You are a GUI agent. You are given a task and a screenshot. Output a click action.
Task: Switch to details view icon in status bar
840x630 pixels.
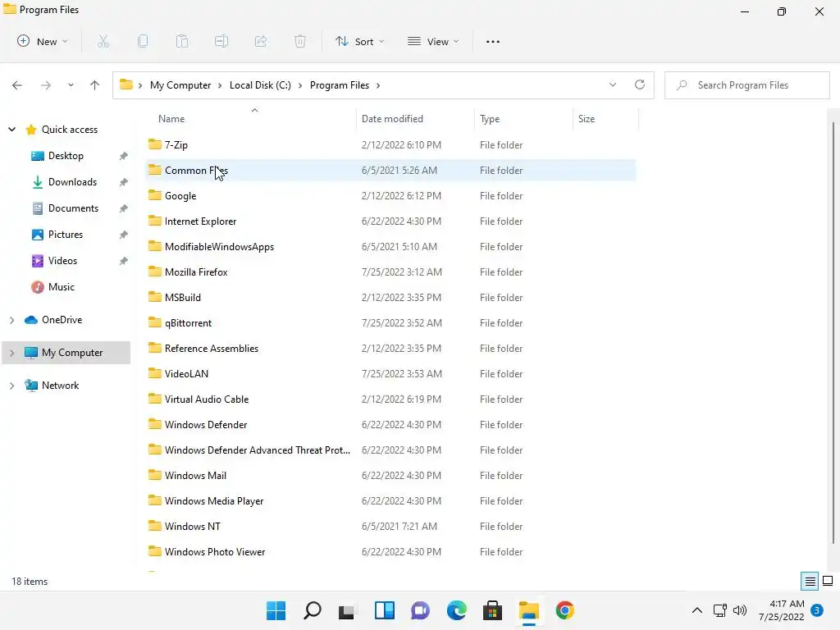810,582
